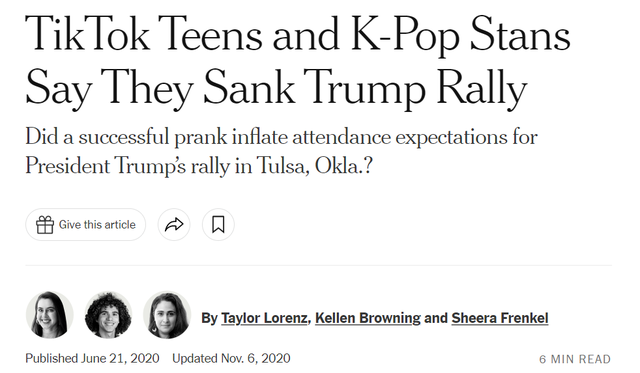The height and width of the screenshot is (373, 640).
Task: Click the word "By" in the byline
Action: [209, 318]
